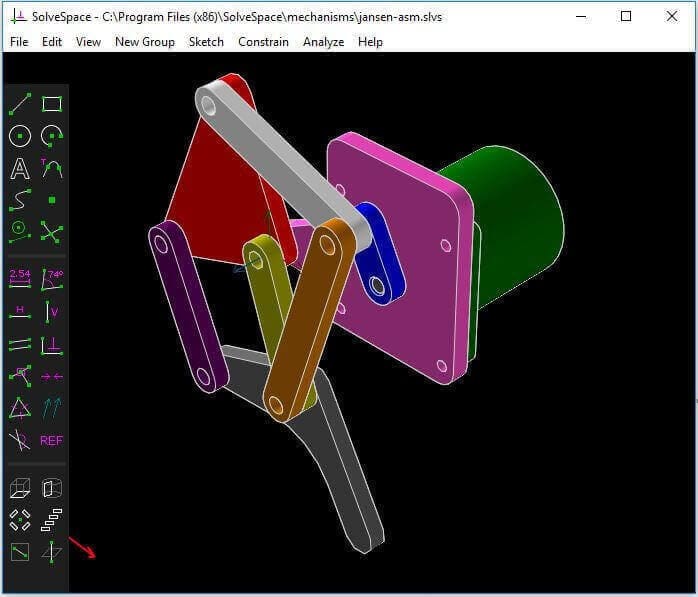Create a new extrude group
This screenshot has height=597, width=698.
[20, 488]
